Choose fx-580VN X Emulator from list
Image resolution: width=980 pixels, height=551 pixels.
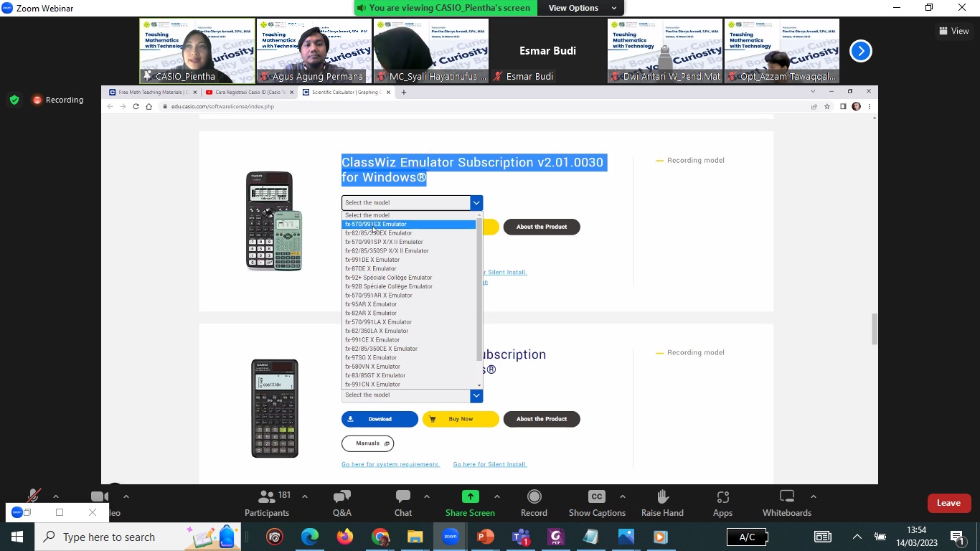pos(409,367)
